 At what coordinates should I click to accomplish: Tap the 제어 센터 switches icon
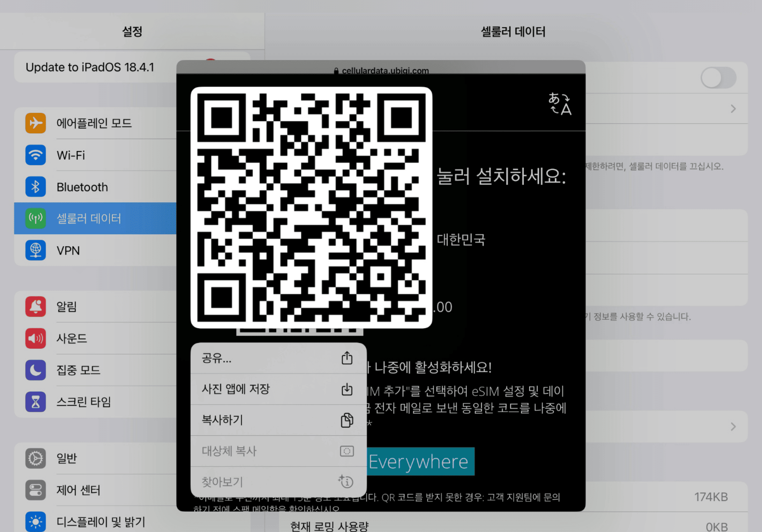35,490
